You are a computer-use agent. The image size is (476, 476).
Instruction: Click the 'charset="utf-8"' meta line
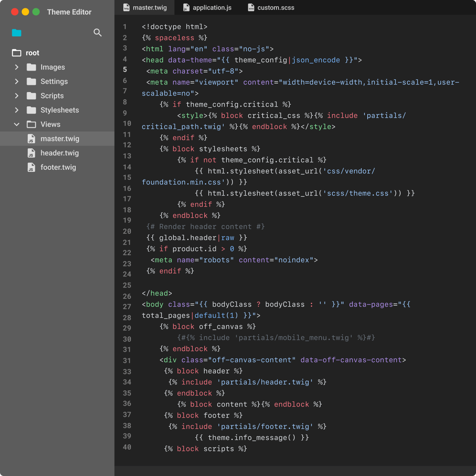[x=194, y=71]
